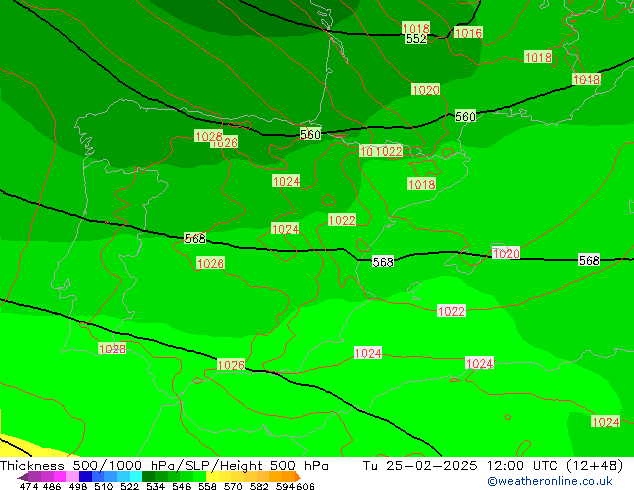
Task: Click the 1026 label below the leftmost 568
Action: pos(210,264)
